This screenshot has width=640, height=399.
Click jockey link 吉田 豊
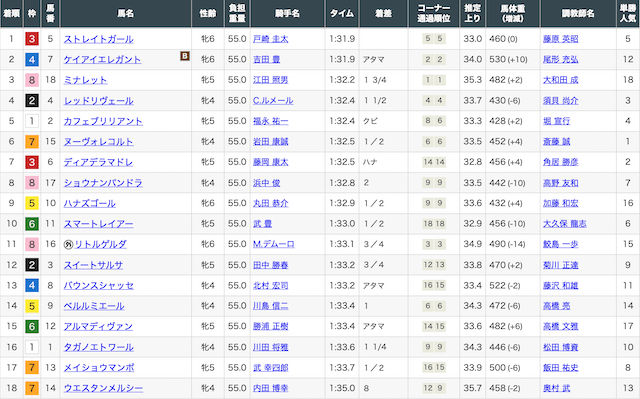click(267, 60)
